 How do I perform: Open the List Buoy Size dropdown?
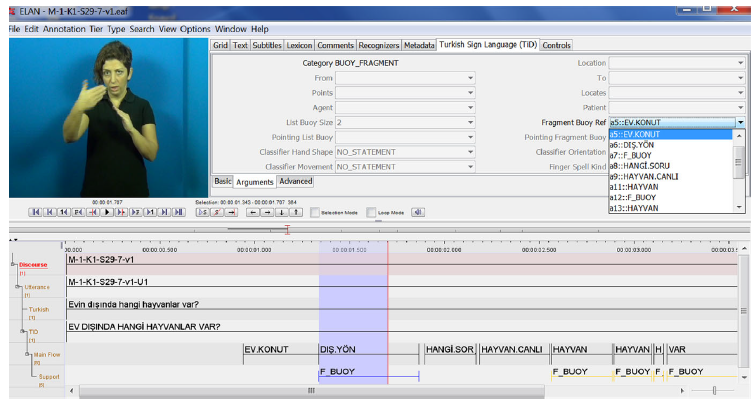(470, 122)
